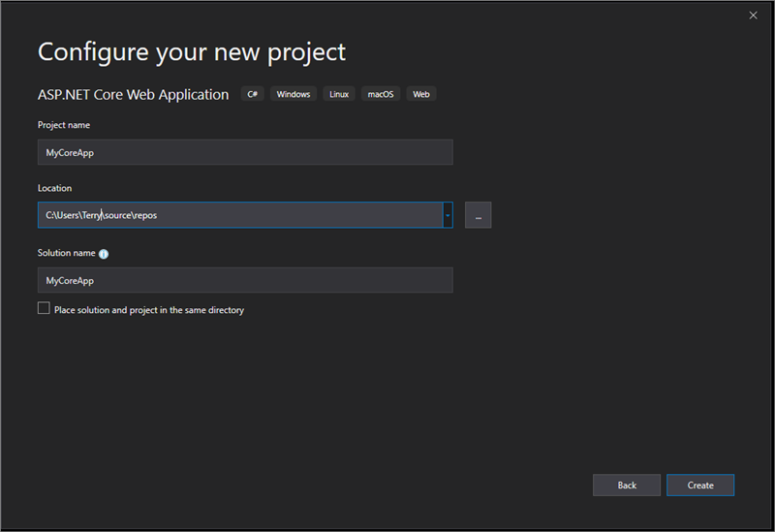Expand the Location dropdown arrow
775x532 pixels.
point(448,215)
